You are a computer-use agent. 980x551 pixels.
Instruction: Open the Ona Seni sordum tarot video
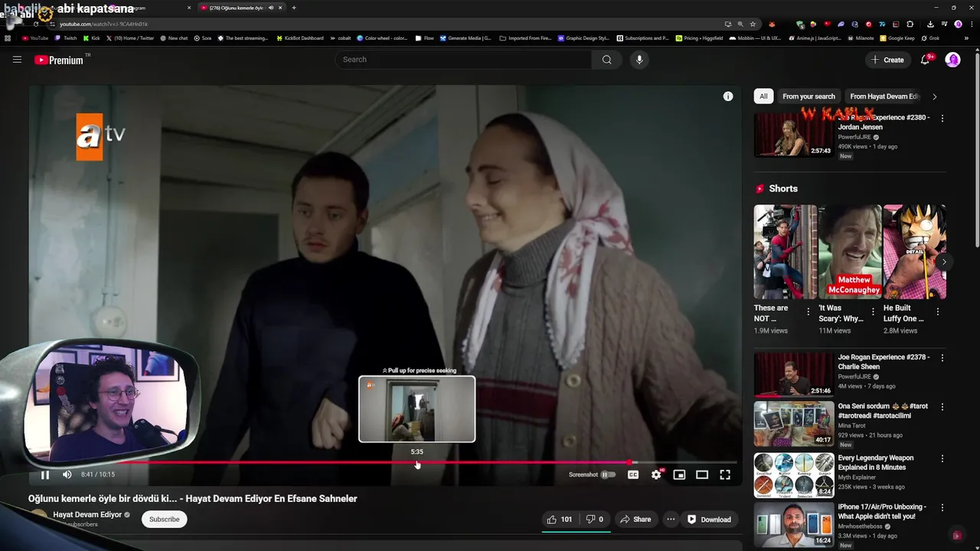click(x=793, y=423)
